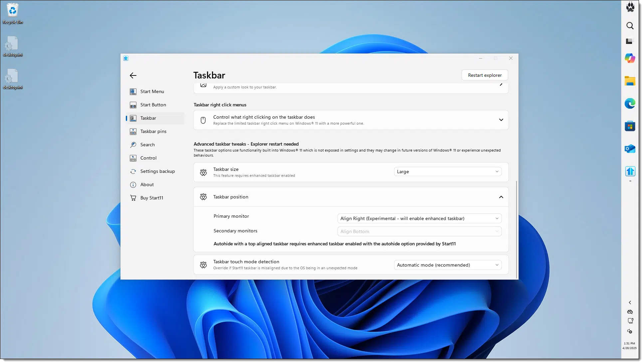The width and height of the screenshot is (644, 364).
Task: Open Task View from the taskbar
Action: tap(630, 41)
